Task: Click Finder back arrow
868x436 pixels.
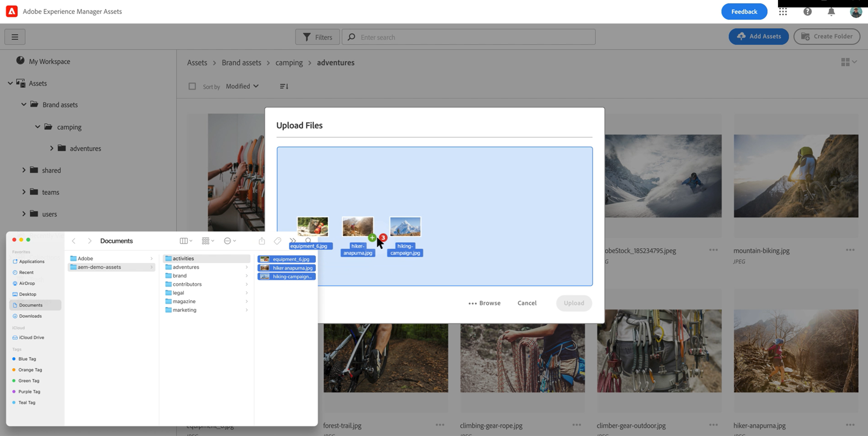Action: click(74, 241)
